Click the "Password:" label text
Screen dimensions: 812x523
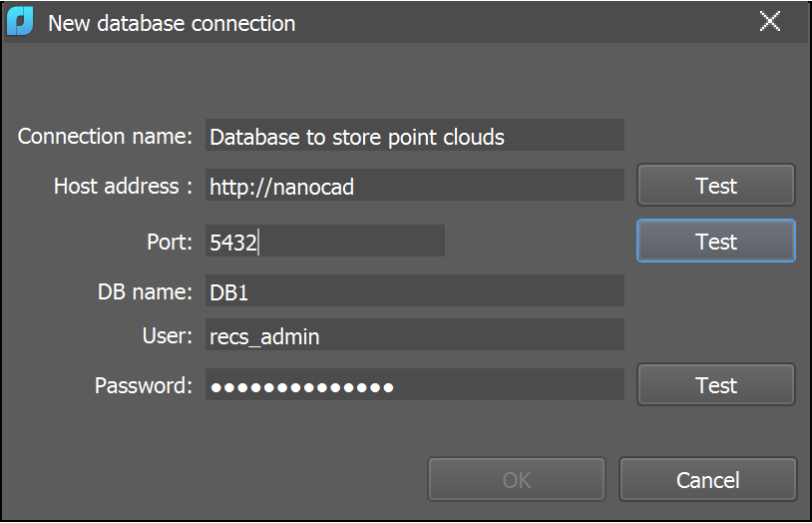[x=143, y=385]
